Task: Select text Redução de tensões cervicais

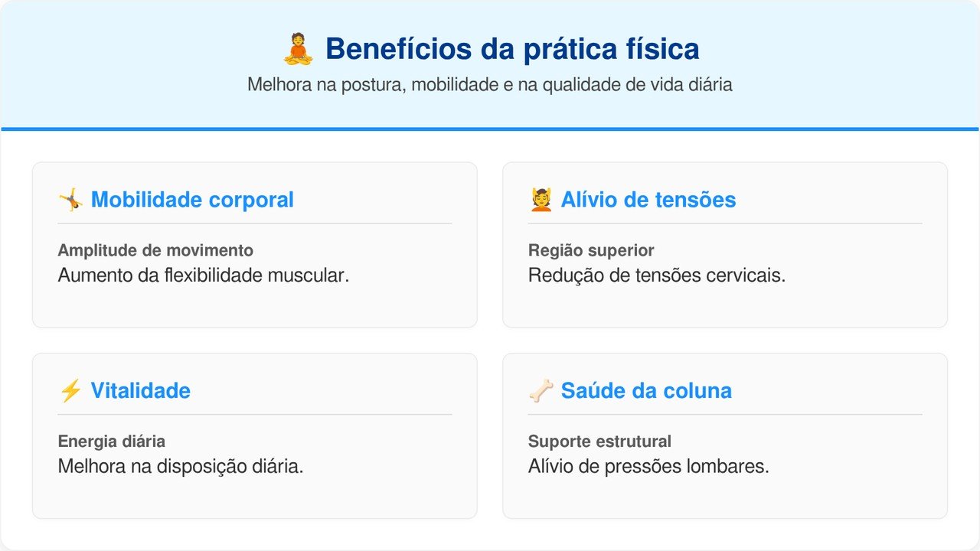Action: [x=656, y=275]
